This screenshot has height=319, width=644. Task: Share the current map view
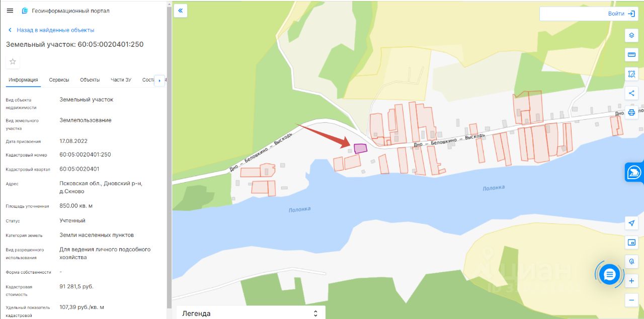click(x=631, y=93)
